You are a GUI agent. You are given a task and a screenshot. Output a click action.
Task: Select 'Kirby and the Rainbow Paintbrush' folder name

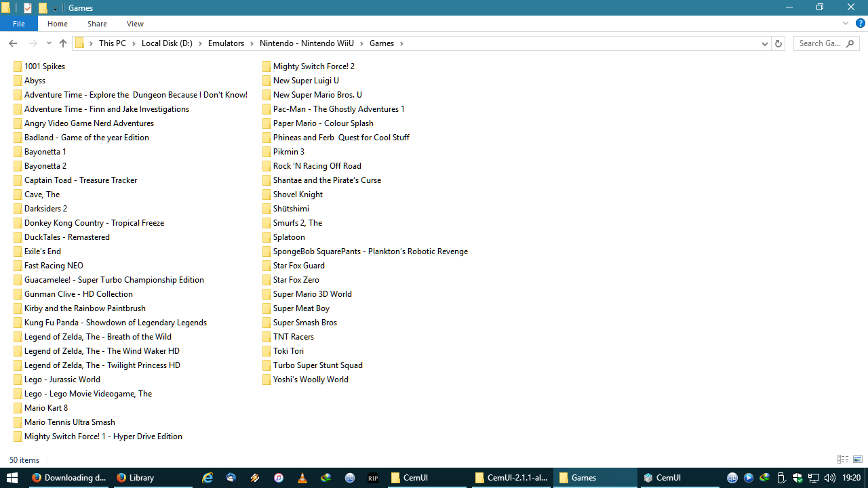point(85,308)
